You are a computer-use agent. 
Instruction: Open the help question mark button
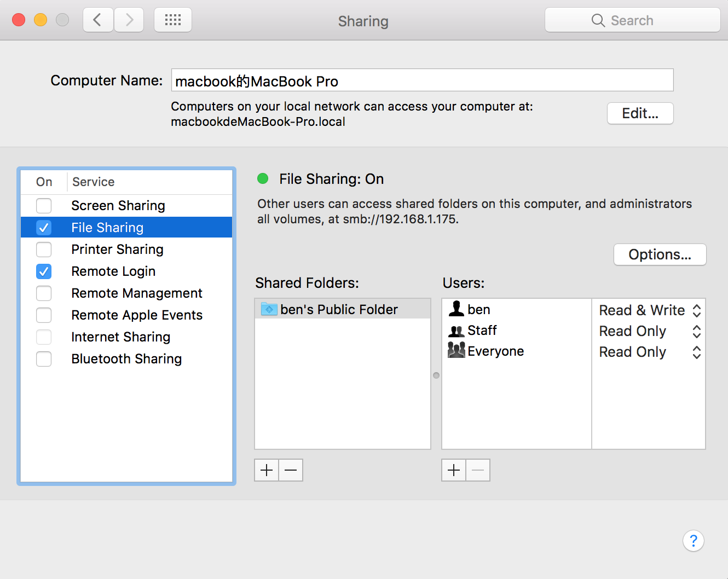pos(693,541)
